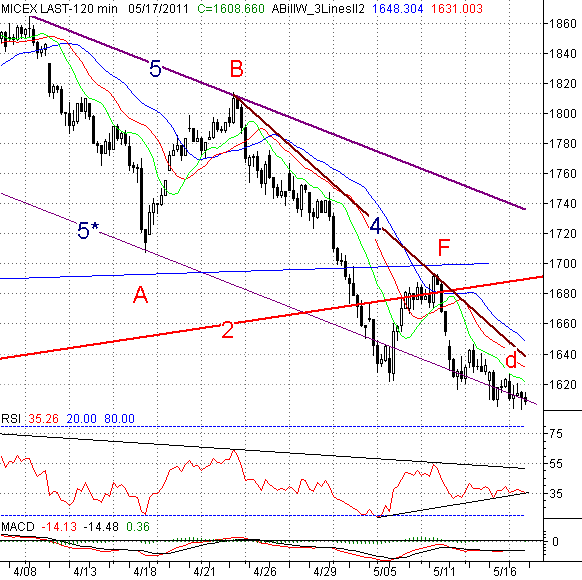Click the 5/05 date on time axis
The image size is (582, 580).
click(x=384, y=571)
